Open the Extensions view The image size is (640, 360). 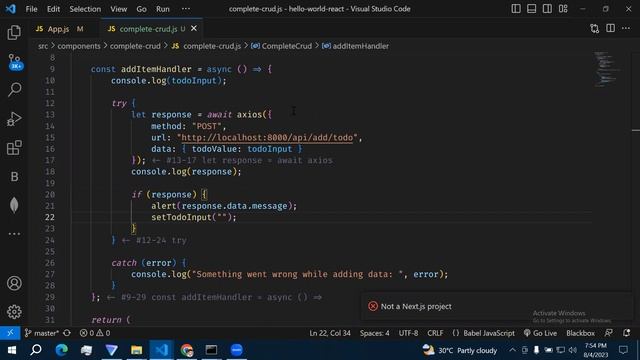(x=14, y=148)
